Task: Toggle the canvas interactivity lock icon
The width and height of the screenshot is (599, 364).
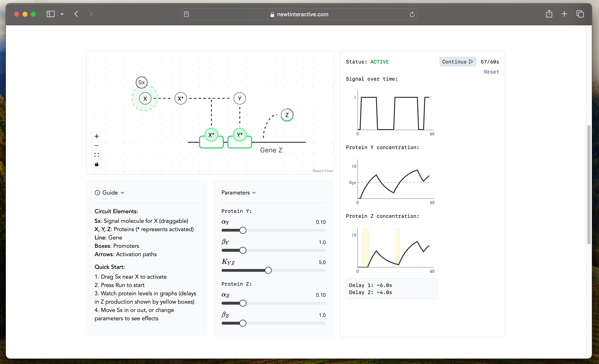Action: [x=96, y=164]
